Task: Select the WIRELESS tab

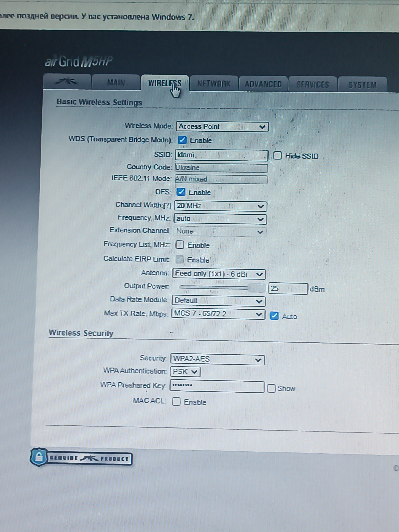Action: [165, 83]
